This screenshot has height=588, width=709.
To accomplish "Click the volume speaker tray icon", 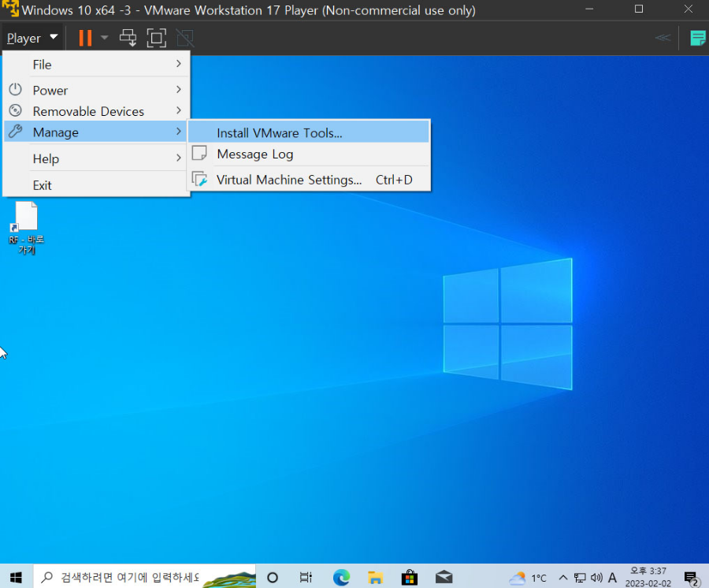I will click(x=596, y=577).
